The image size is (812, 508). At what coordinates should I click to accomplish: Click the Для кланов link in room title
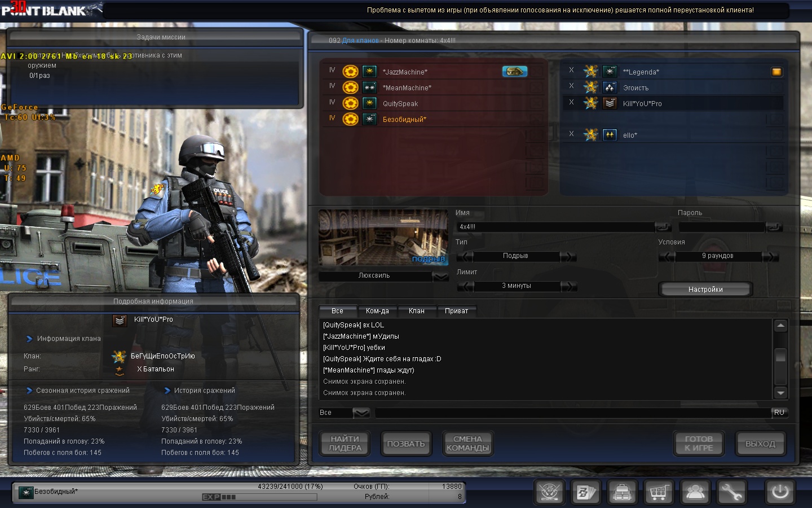point(360,41)
